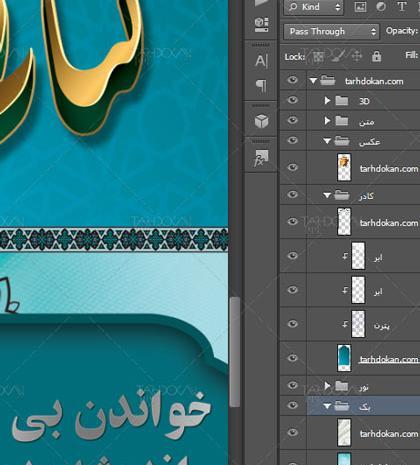
Task: Collapse the عکس group
Action: (x=327, y=141)
